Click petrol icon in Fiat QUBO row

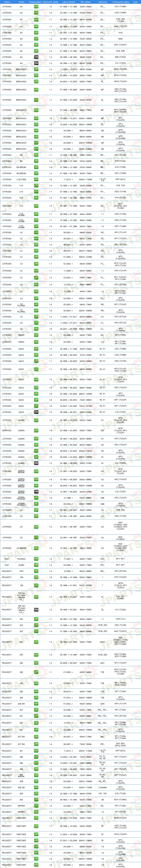point(36,565)
